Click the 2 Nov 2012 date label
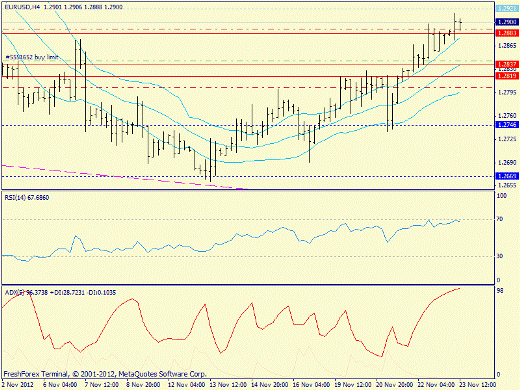This screenshot has height=390, width=520. (x=18, y=385)
